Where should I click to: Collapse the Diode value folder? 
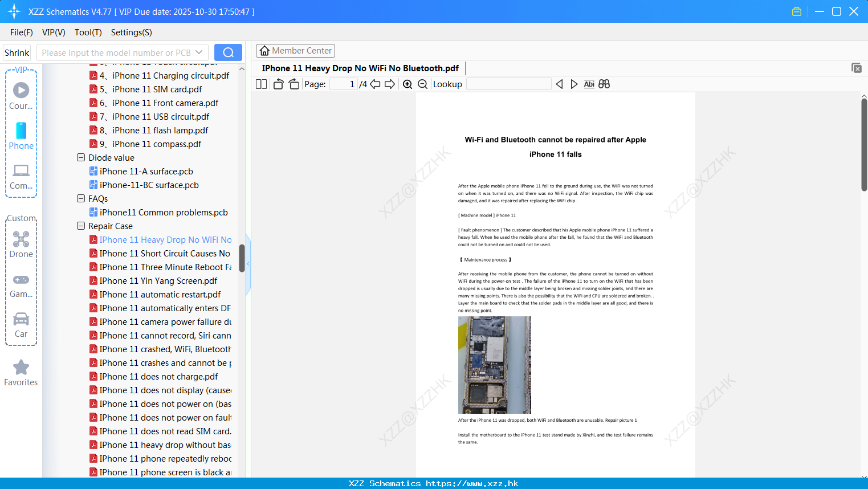(x=81, y=157)
